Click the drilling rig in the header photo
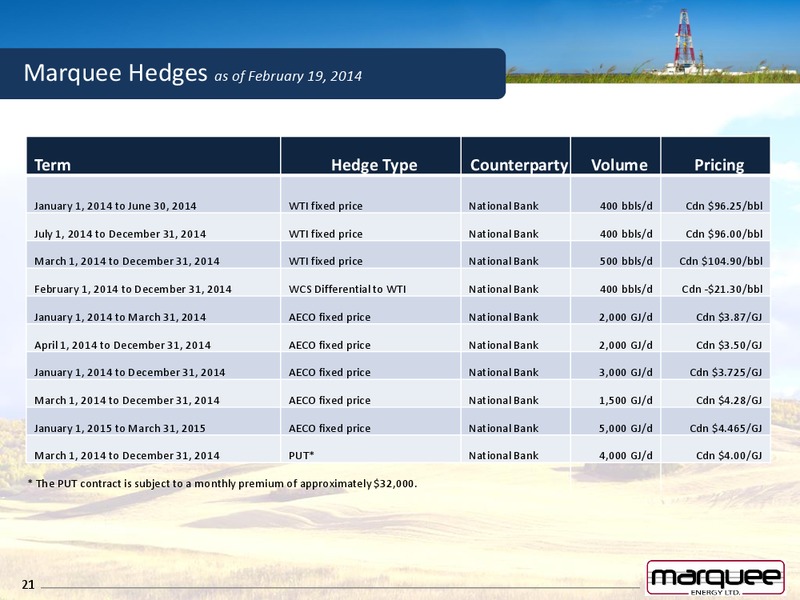The height and width of the screenshot is (600, 800). pos(684,41)
